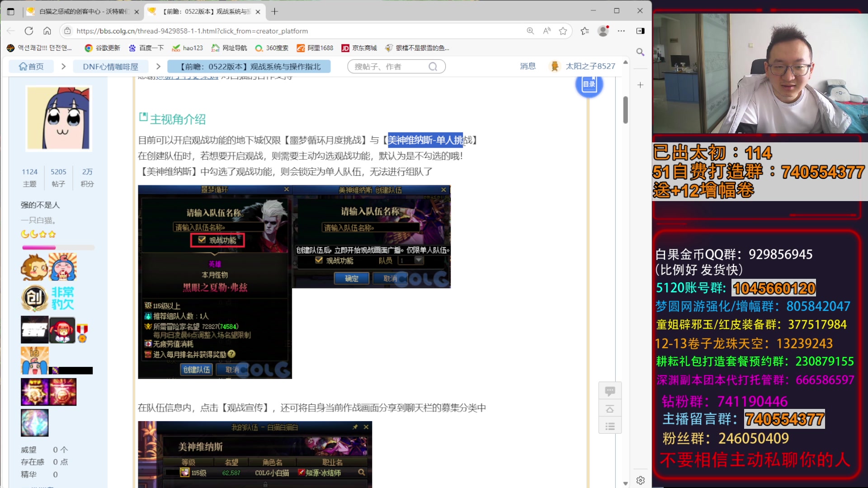Close the 白猫之惩戒的创客中心 tab
Screen dimensions: 868x488
click(137, 12)
